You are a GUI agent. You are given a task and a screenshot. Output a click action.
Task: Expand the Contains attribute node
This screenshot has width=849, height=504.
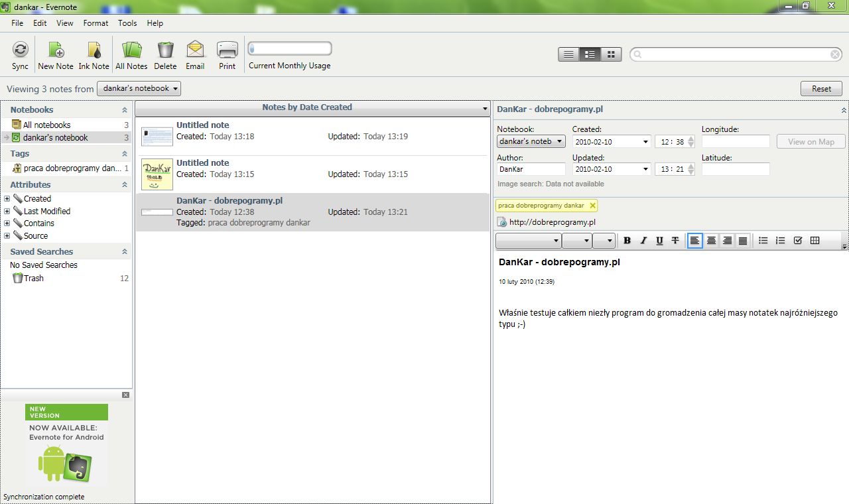click(7, 223)
